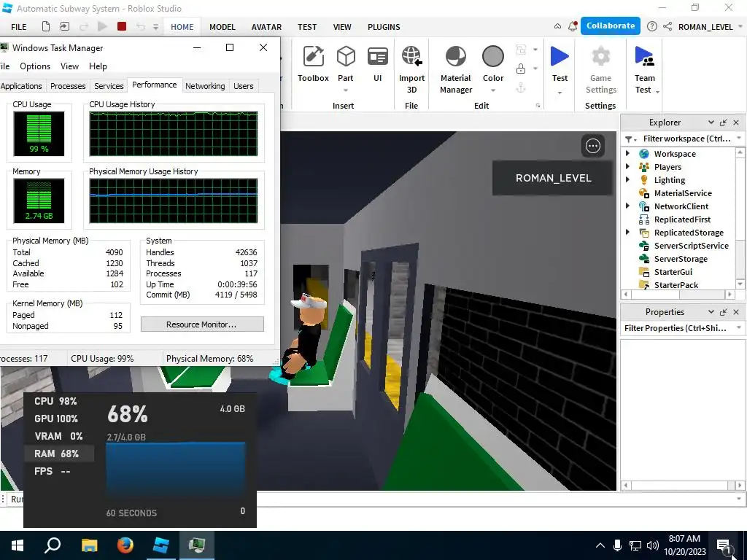Screen dimensions: 747x560
Task: Undock the Explorer panel
Action: tap(723, 122)
